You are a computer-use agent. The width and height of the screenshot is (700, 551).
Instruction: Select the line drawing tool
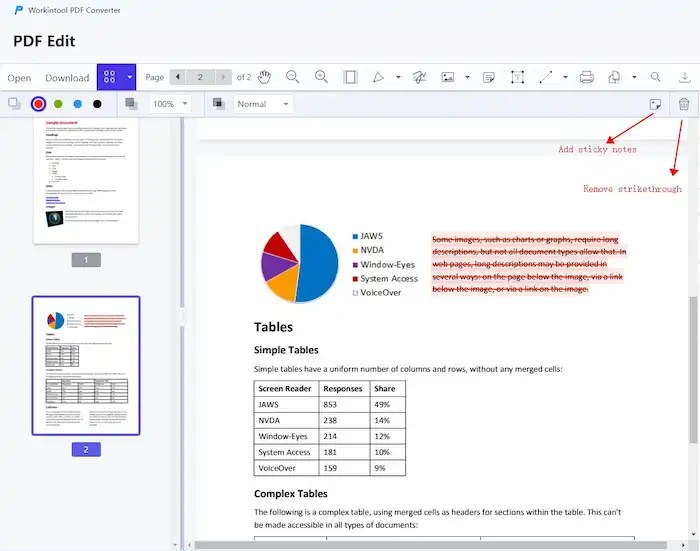point(546,77)
